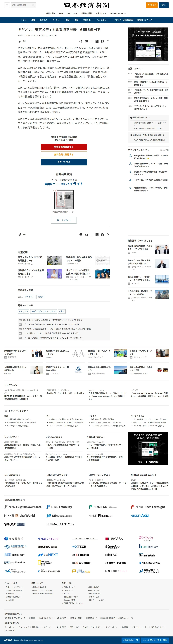The image size is (173, 644).
Task: Click the #東芝メディカルシステムズ keyword tag
Action: click(x=44, y=311)
